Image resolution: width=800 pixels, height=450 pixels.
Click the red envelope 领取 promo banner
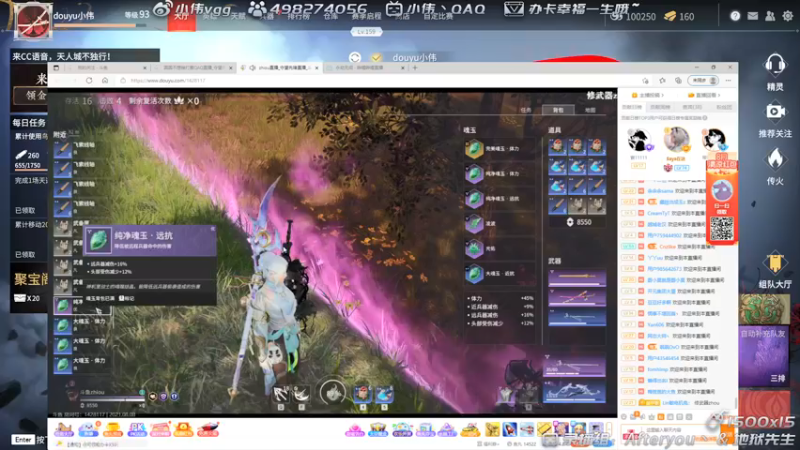[x=721, y=201]
